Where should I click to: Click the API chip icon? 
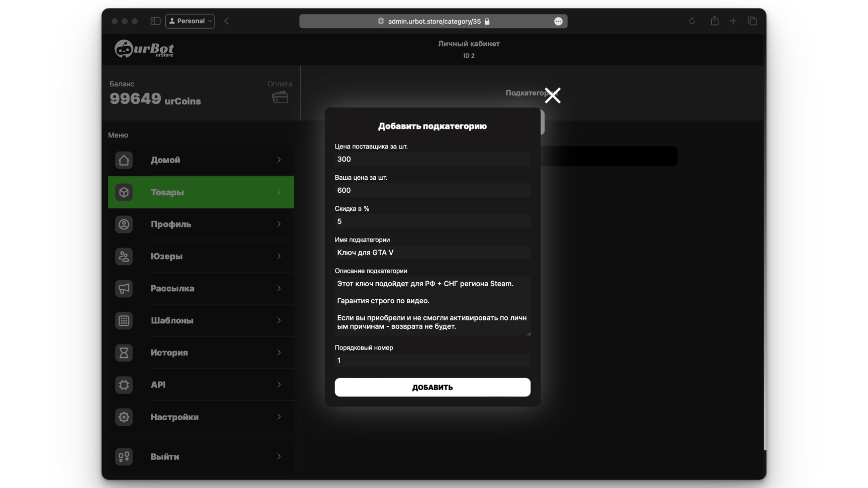pos(124,385)
